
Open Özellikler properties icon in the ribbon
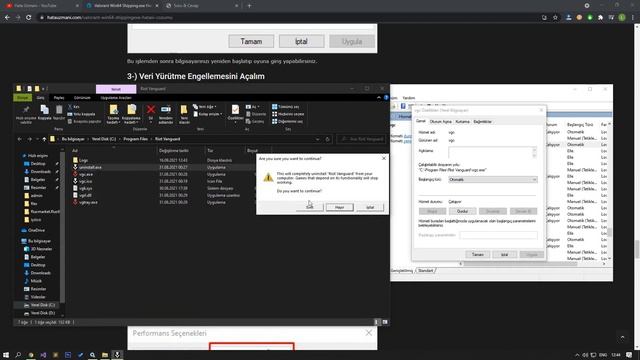click(235, 109)
